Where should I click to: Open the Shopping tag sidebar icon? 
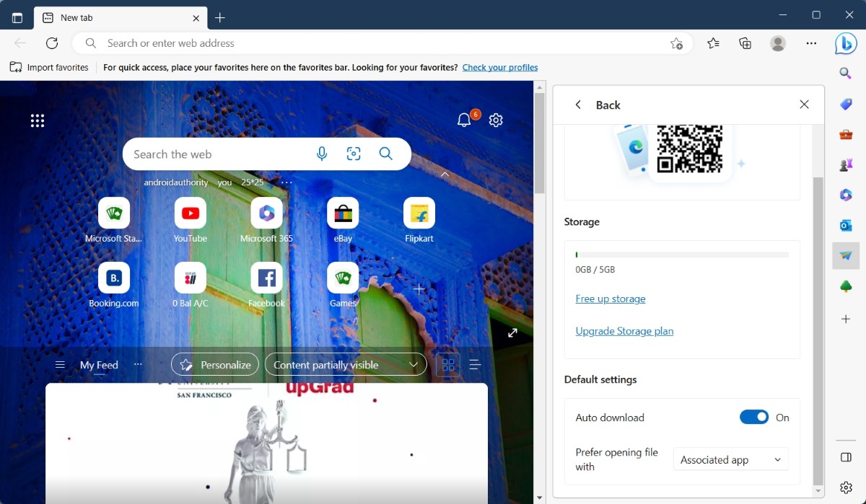pos(846,105)
